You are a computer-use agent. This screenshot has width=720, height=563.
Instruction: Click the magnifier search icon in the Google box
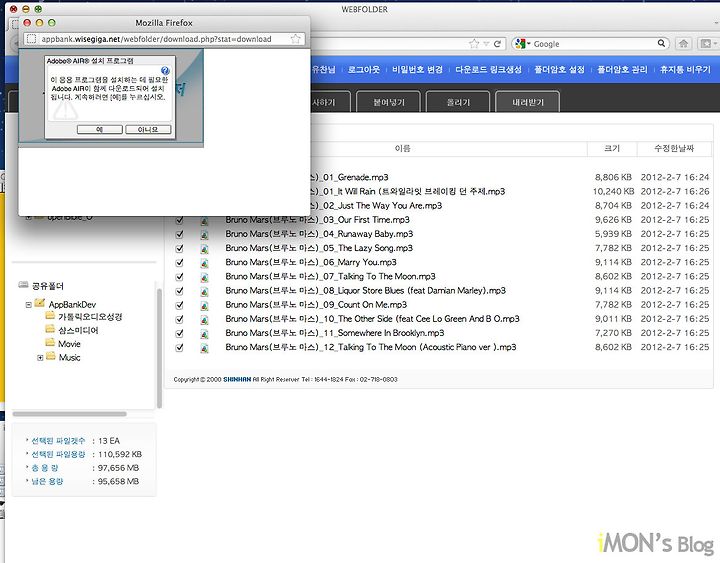[x=661, y=44]
